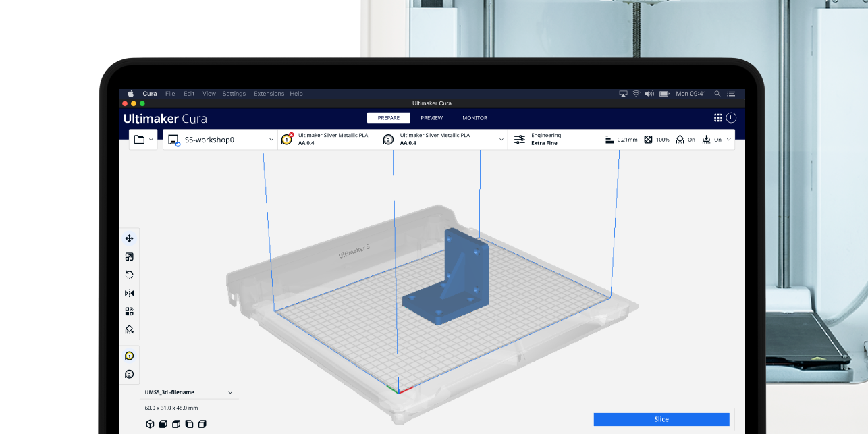
Task: Open the volume control in menu bar
Action: point(649,94)
